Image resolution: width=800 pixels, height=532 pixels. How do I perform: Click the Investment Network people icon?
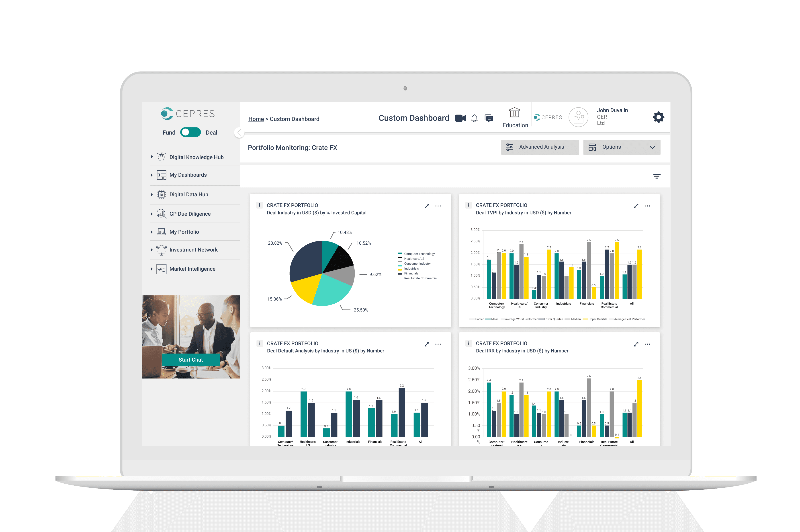pyautogui.click(x=162, y=250)
